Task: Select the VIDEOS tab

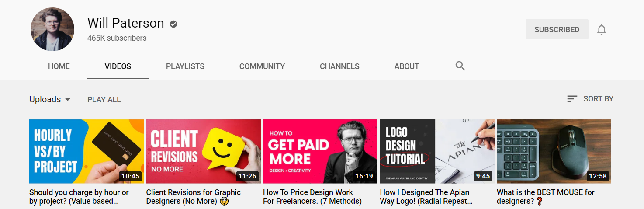Action: [x=118, y=66]
